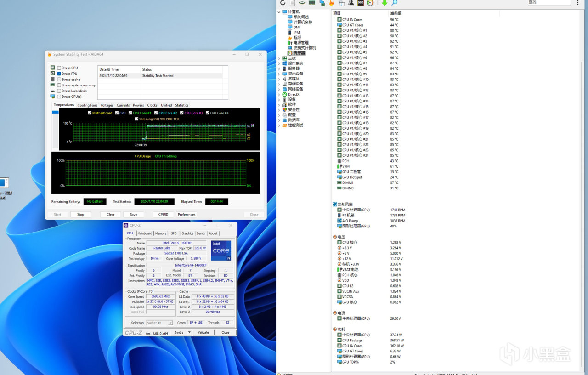Click the green download arrow icon
This screenshot has height=375, width=588.
[384, 3]
